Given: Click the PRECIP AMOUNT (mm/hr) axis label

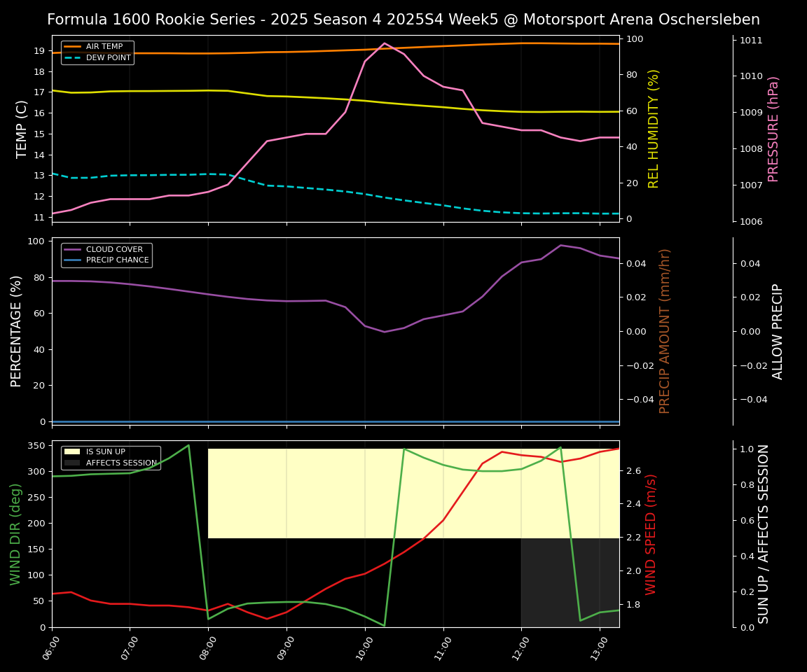Looking at the screenshot, I should (665, 331).
